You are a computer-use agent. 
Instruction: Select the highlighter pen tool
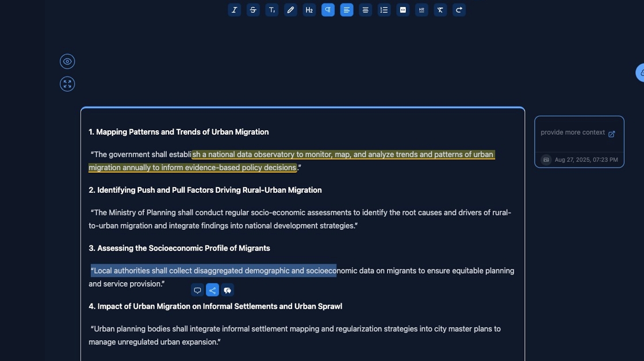(290, 10)
